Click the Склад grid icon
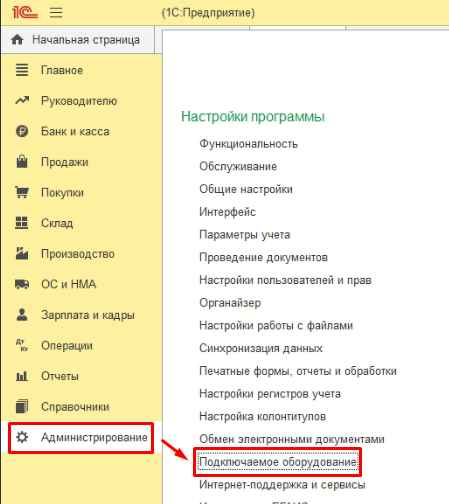Screen dimensions: 449x504 (22, 223)
